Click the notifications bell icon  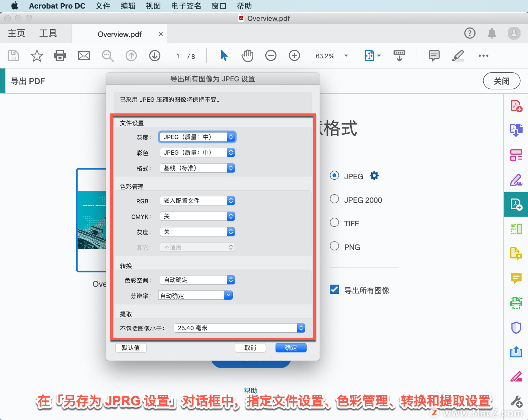click(492, 34)
